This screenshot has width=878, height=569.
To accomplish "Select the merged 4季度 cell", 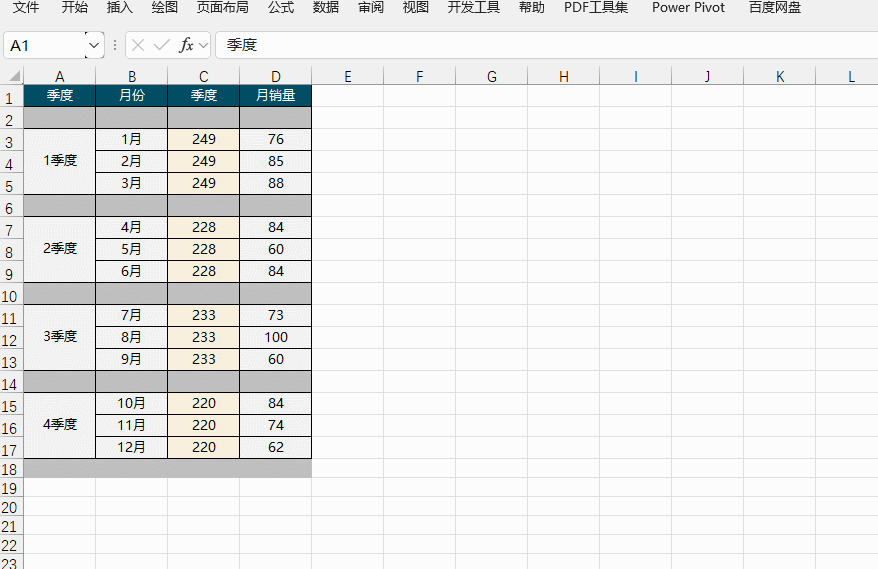I will pyautogui.click(x=59, y=425).
